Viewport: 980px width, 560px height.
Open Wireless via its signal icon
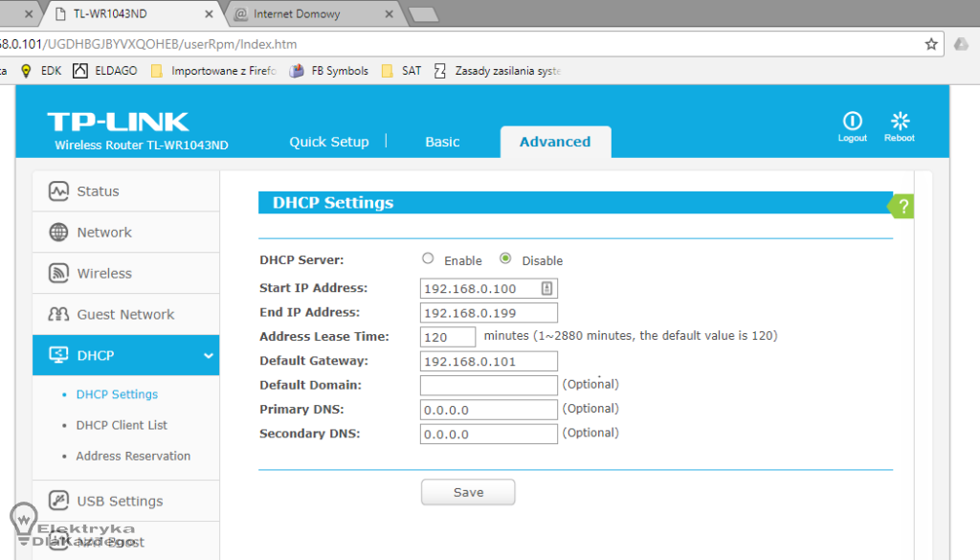pos(59,274)
